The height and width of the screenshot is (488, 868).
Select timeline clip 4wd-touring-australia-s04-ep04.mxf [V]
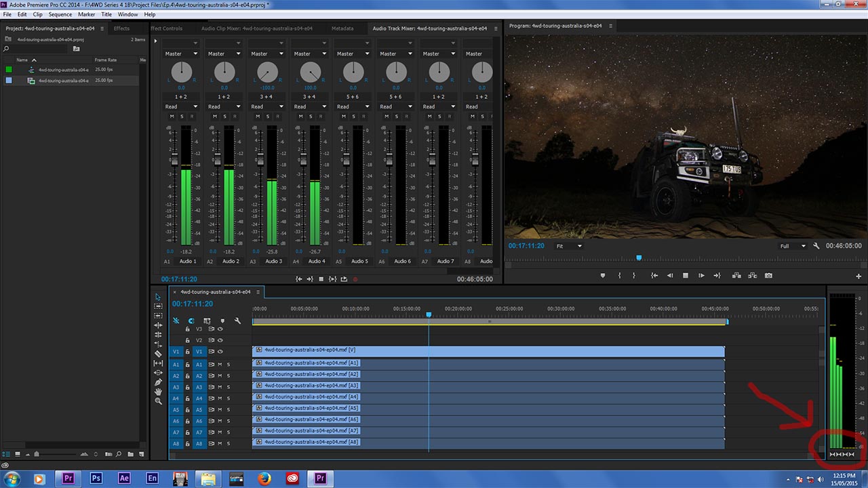pyautogui.click(x=488, y=352)
